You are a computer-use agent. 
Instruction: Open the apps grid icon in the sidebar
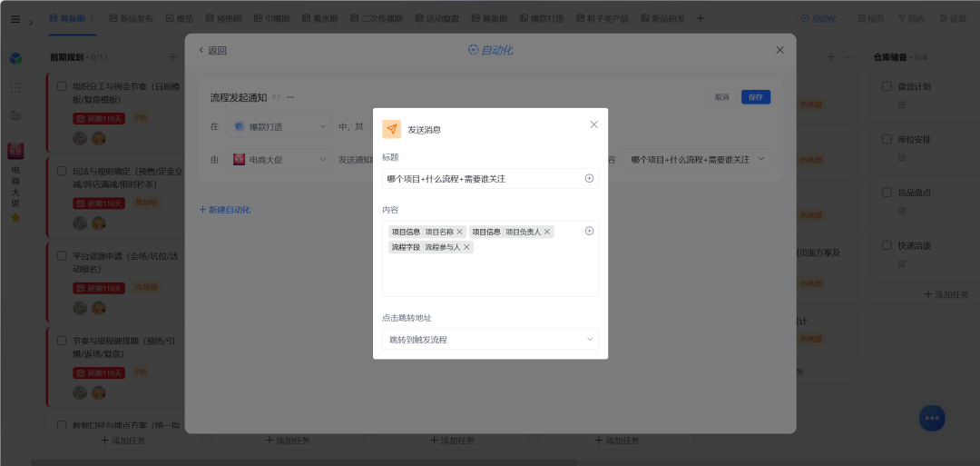tap(15, 87)
